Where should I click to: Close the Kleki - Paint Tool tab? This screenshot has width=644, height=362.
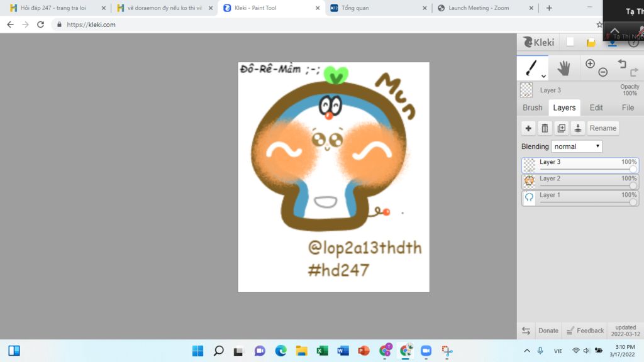click(x=318, y=8)
